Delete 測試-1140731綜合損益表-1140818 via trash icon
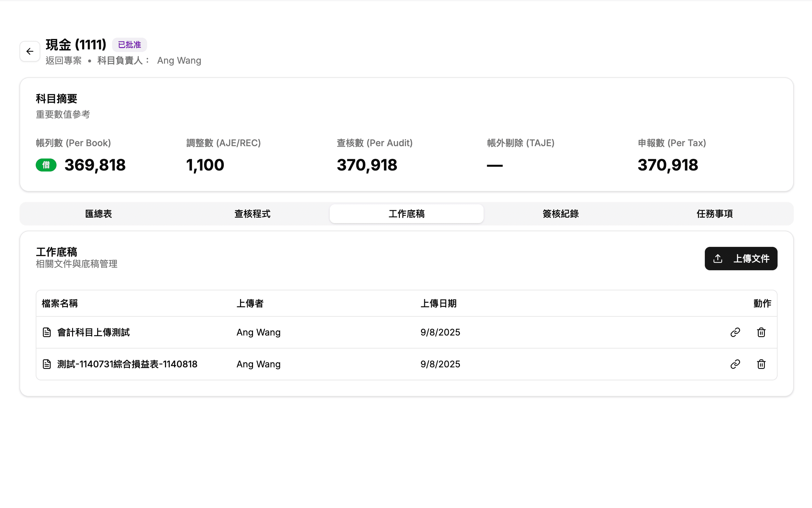Image resolution: width=812 pixels, height=508 pixels. [x=761, y=364]
